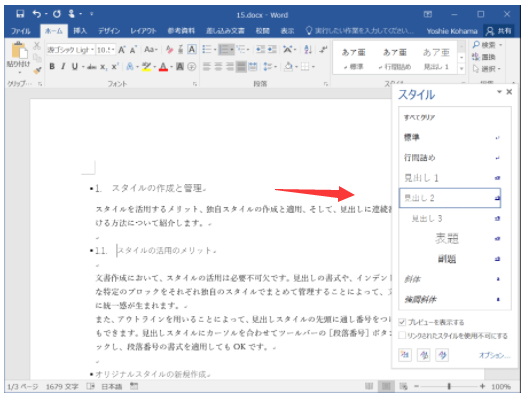
Task: Click the Clear All Formatting eraser icon
Action: coord(169,50)
